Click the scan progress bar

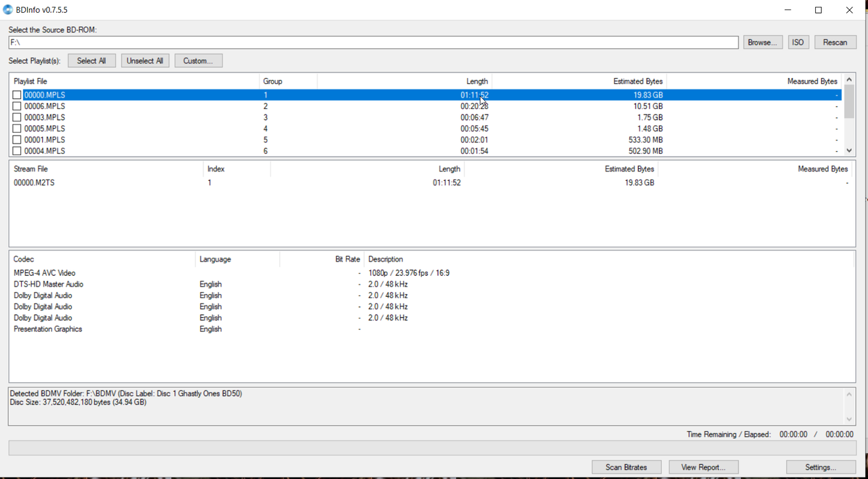(433, 448)
